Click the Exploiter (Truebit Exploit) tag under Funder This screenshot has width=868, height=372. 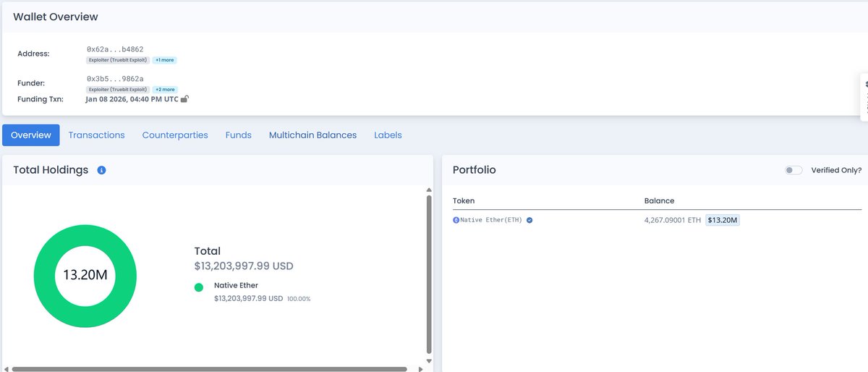pyautogui.click(x=118, y=90)
